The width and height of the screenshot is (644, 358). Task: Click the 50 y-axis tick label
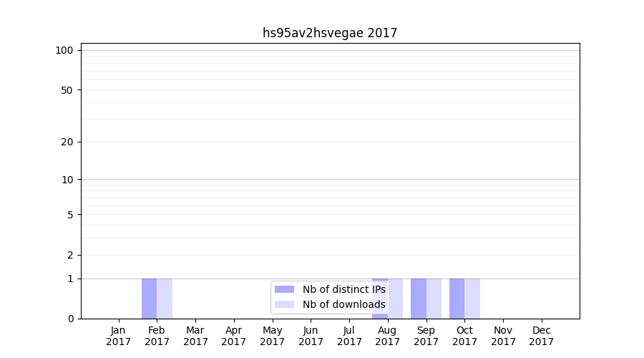[x=67, y=90]
